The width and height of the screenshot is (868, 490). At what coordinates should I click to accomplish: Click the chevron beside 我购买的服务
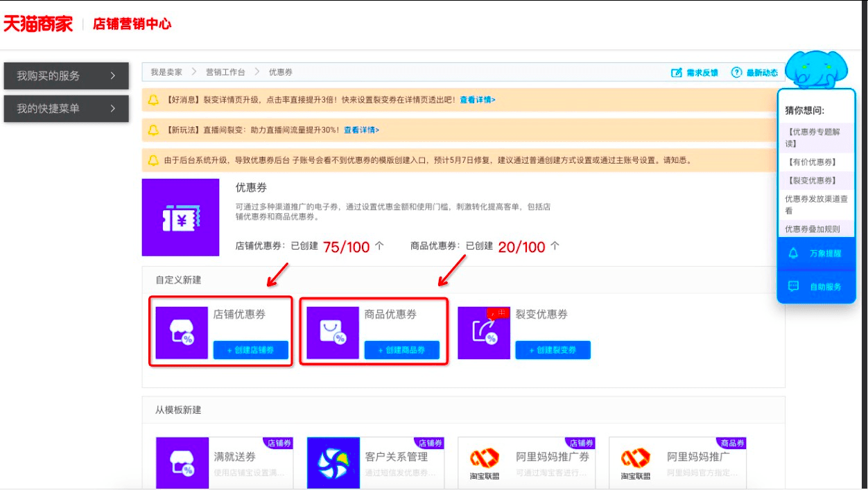coord(113,76)
